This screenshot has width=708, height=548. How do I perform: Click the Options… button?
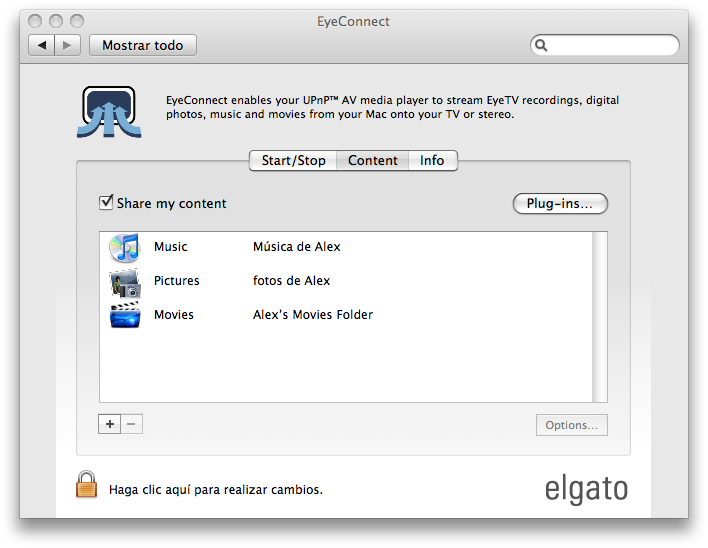point(572,425)
